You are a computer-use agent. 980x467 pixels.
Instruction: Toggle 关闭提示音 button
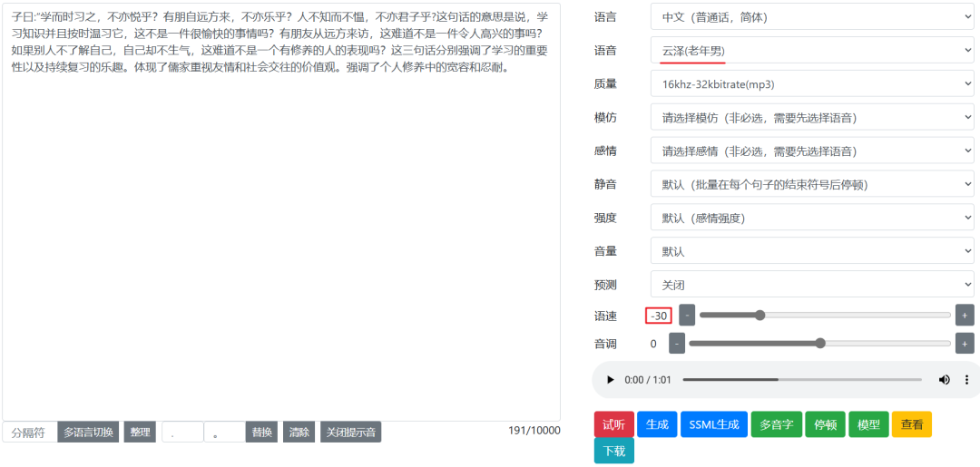350,433
